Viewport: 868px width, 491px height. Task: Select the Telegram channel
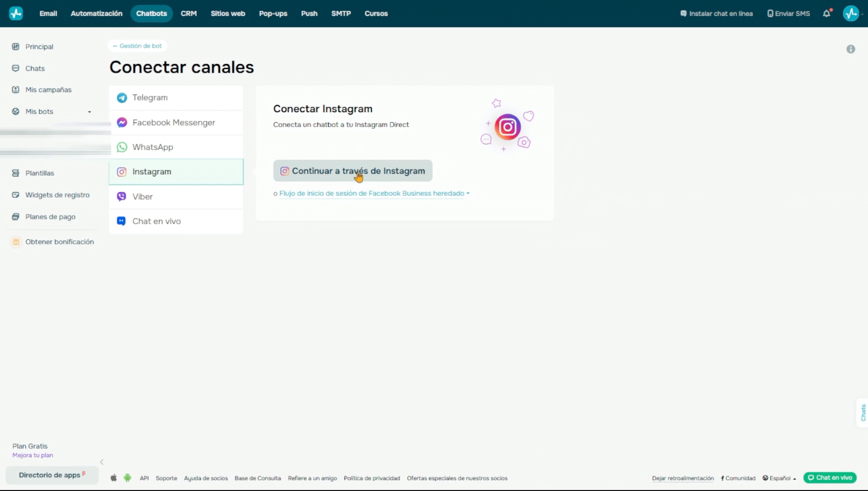click(176, 98)
